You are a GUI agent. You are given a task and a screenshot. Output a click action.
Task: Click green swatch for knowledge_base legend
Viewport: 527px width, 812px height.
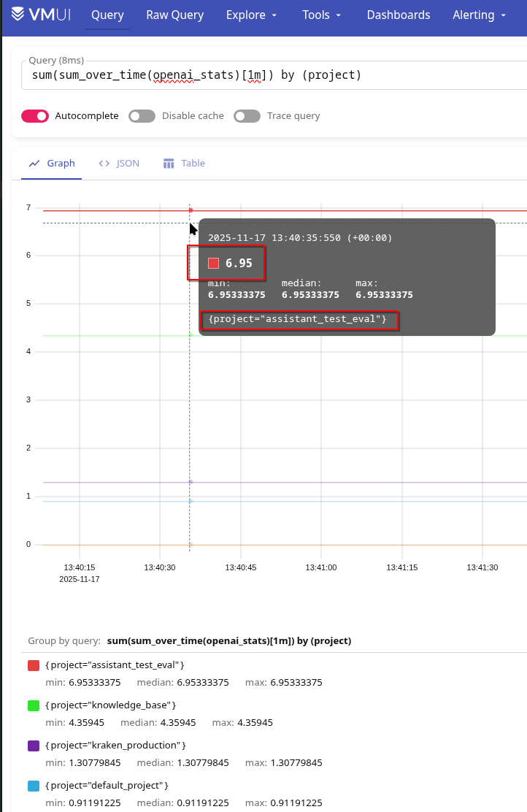point(34,706)
